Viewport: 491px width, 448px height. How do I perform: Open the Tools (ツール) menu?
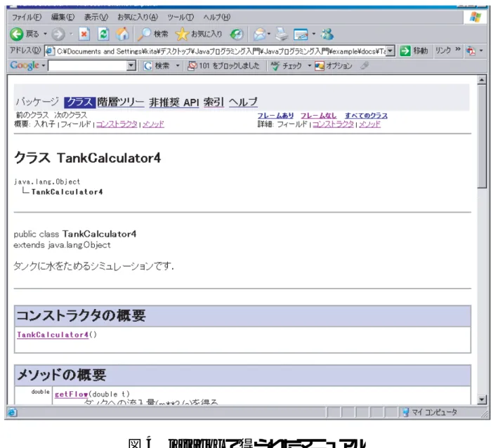pyautogui.click(x=181, y=18)
